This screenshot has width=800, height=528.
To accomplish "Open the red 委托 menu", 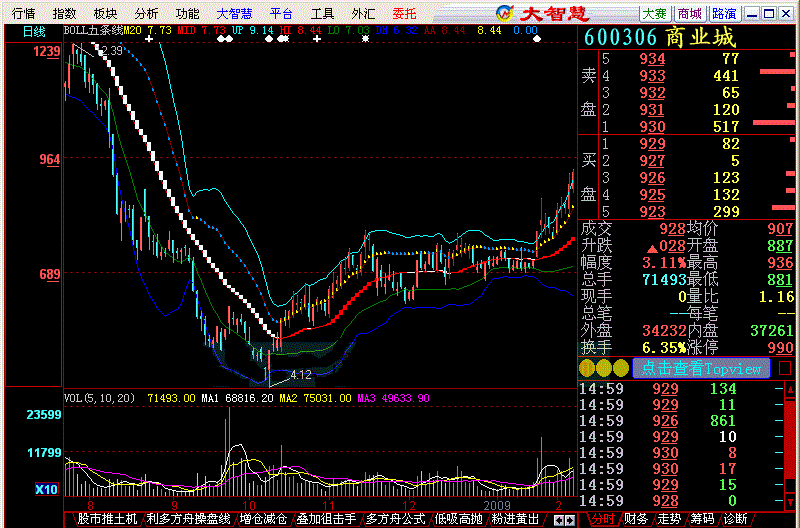I will pyautogui.click(x=405, y=14).
